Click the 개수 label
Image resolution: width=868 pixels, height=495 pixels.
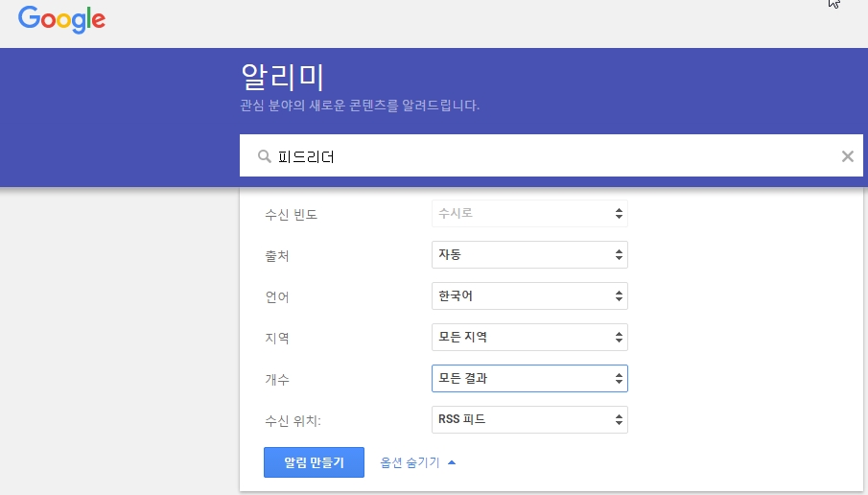[x=277, y=380]
